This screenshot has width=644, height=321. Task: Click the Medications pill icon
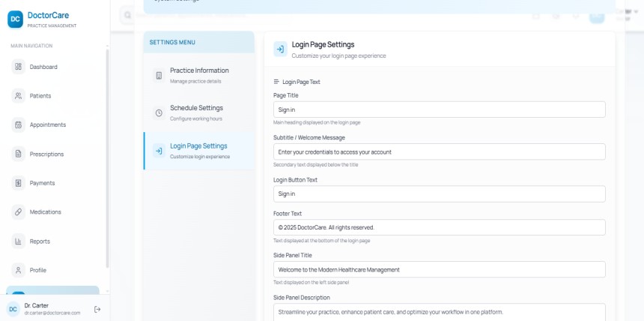(x=19, y=211)
